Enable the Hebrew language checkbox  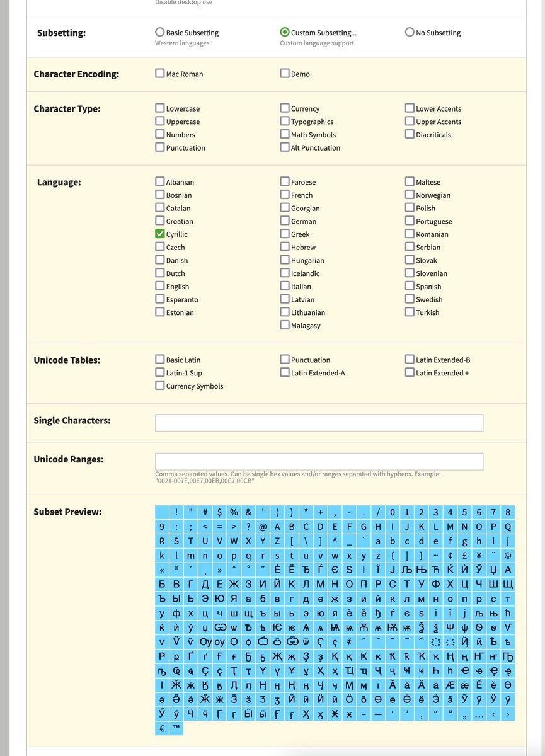(285, 247)
